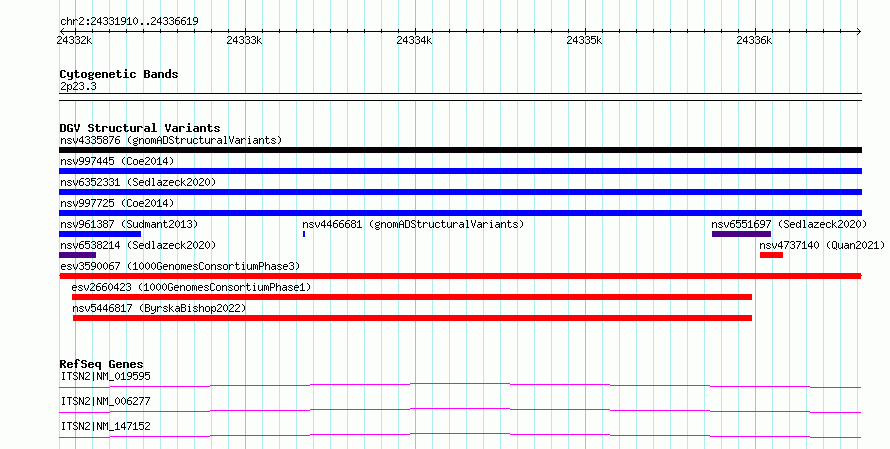Click the short blue nsv961387 bar
This screenshot has height=449, width=890.
click(x=100, y=234)
